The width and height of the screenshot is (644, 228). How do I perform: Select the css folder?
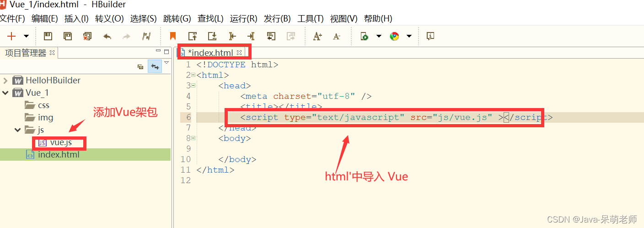pos(43,105)
